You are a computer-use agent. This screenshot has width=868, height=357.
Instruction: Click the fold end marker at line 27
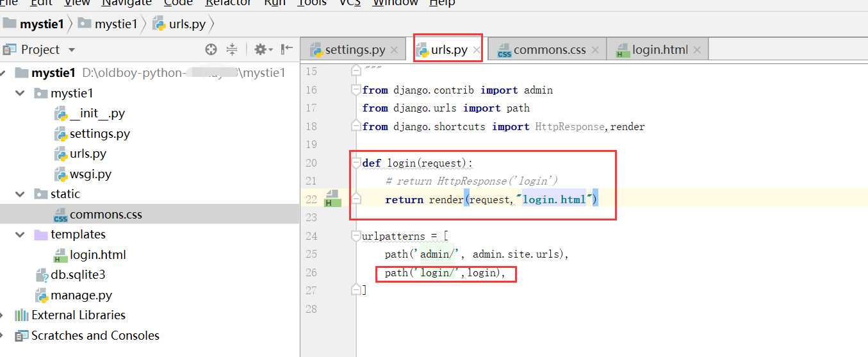tap(356, 290)
